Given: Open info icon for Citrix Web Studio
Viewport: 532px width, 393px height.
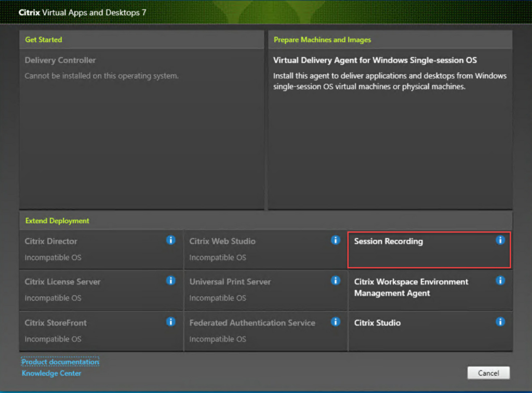Looking at the screenshot, I should [x=336, y=240].
